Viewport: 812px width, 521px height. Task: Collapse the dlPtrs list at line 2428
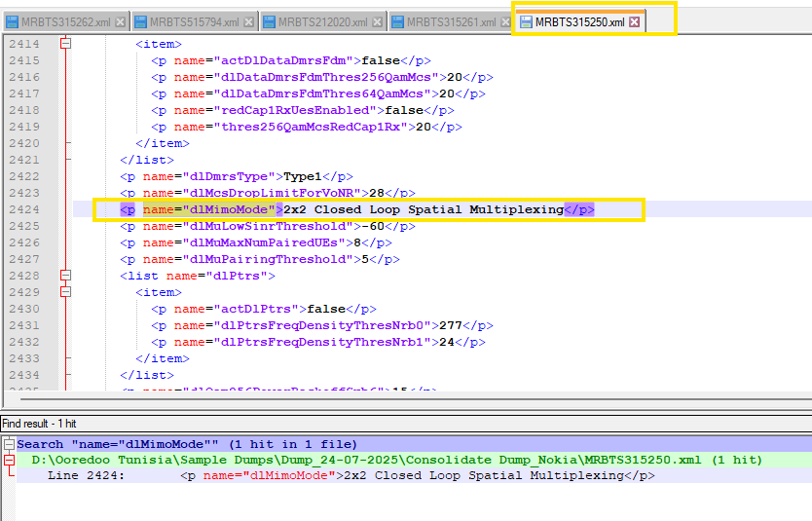click(66, 276)
